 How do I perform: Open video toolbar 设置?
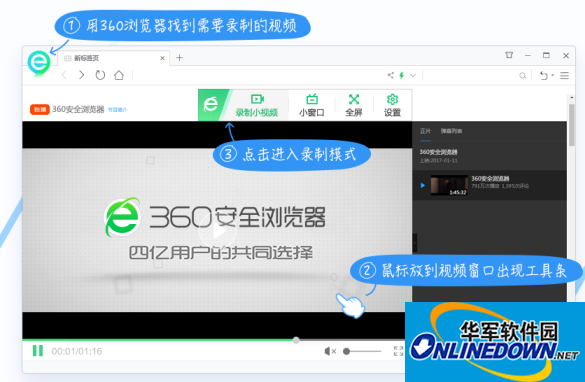click(x=392, y=106)
